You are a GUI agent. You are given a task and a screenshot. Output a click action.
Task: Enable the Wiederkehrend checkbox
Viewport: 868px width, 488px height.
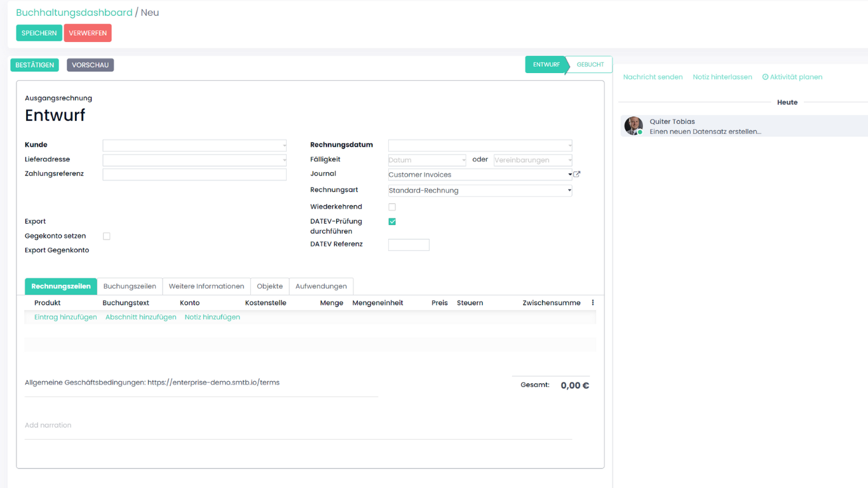point(392,207)
